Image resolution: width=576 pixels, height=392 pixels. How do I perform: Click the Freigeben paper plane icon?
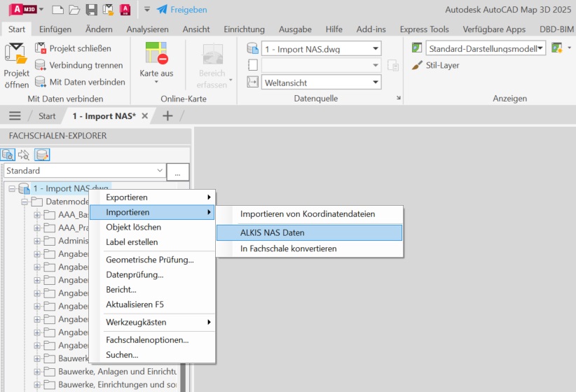tap(162, 10)
